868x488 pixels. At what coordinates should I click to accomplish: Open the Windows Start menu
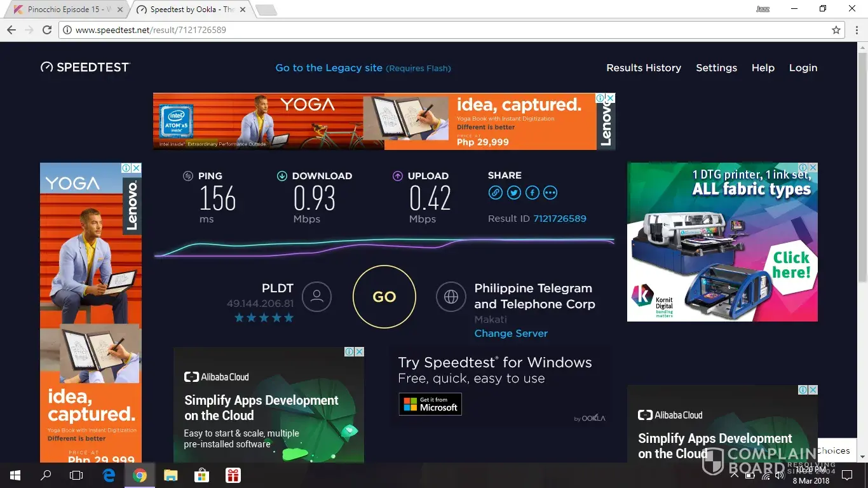(x=15, y=475)
